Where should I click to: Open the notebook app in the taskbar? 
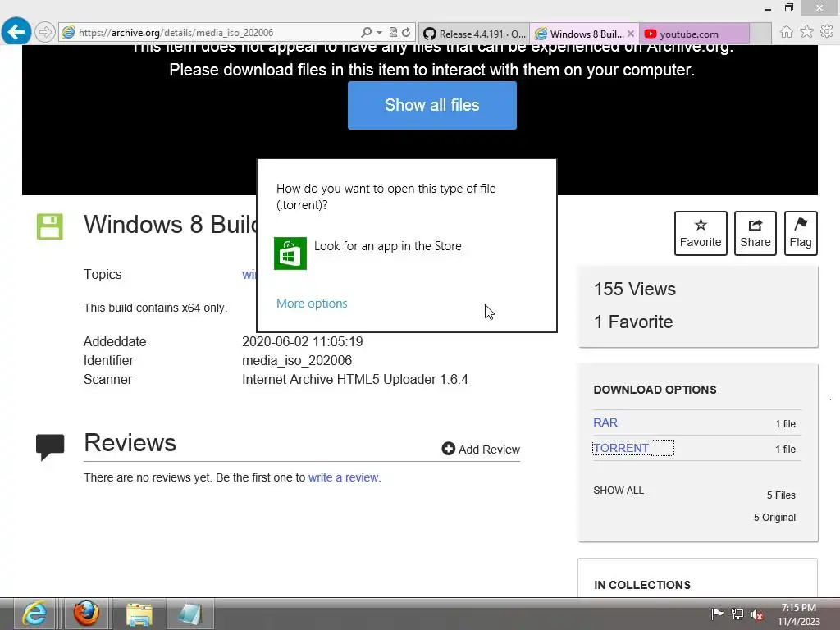pos(190,614)
